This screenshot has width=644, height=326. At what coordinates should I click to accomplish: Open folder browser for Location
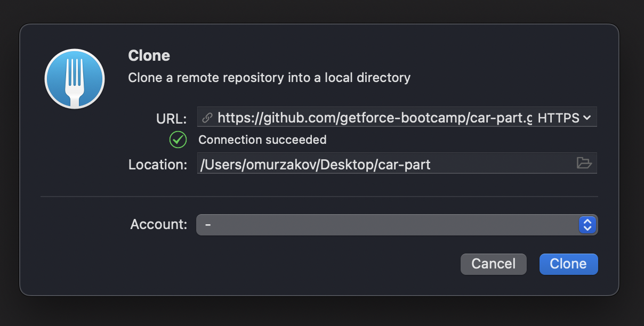pos(584,163)
